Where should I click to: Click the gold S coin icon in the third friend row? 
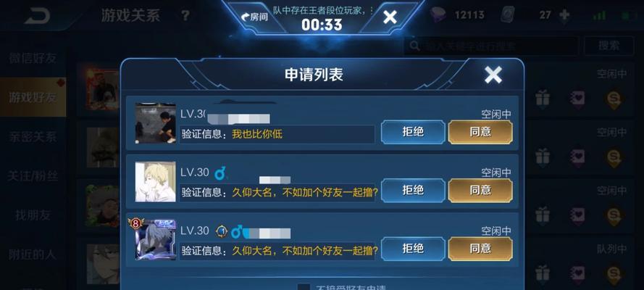614,215
